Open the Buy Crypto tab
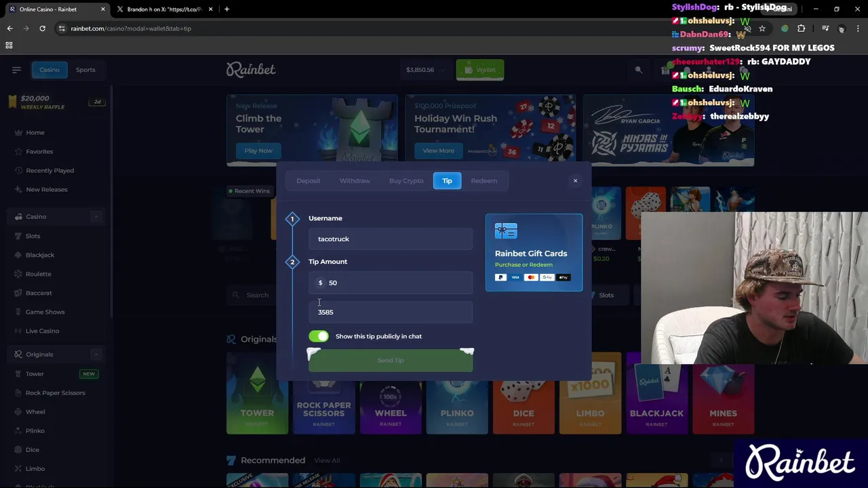Viewport: 868px width, 488px height. coord(406,181)
